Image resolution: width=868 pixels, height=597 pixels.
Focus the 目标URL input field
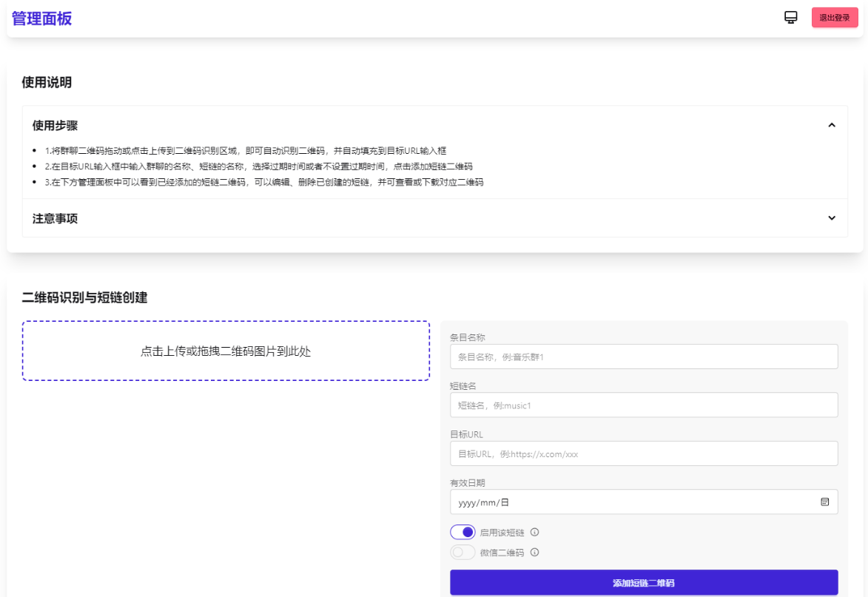[644, 453]
